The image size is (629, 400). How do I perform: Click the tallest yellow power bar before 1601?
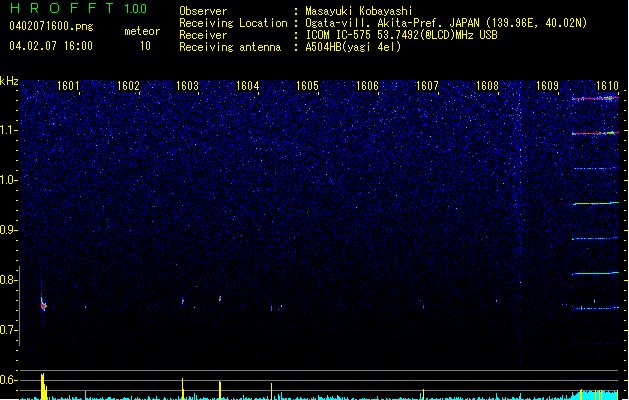tap(43, 386)
